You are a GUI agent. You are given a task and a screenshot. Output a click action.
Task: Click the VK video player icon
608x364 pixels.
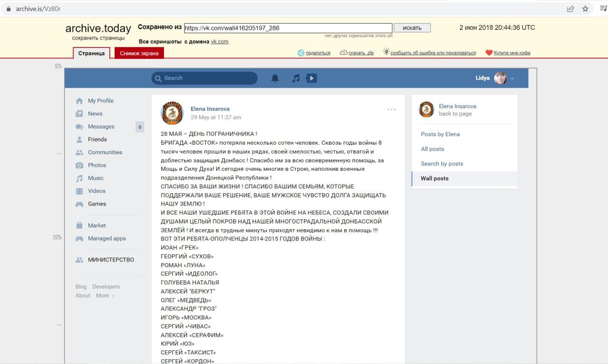coord(311,78)
